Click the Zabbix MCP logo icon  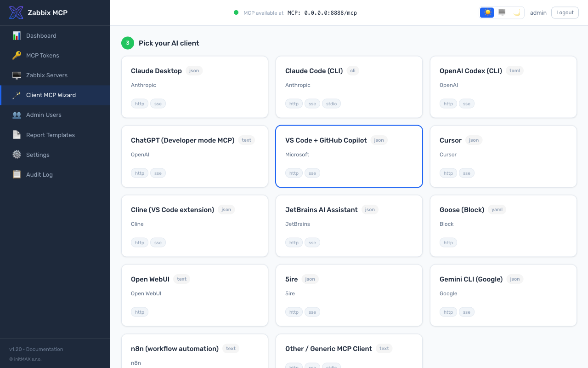16,12
